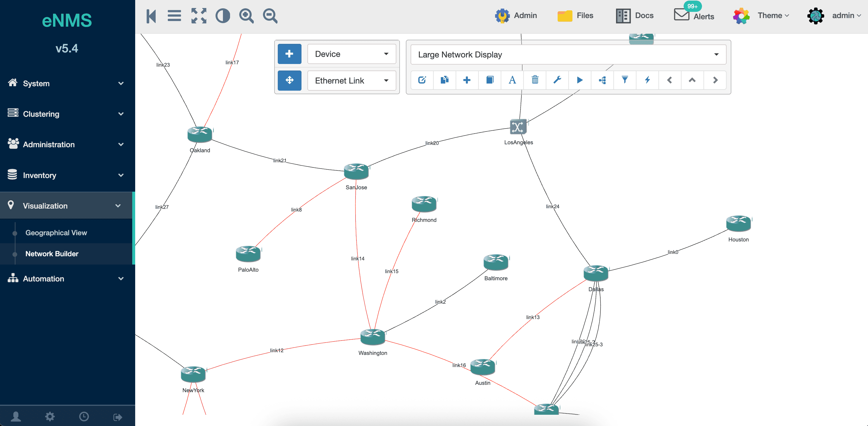Open the Alerts envelope notifications
868x426 pixels.
tap(693, 15)
